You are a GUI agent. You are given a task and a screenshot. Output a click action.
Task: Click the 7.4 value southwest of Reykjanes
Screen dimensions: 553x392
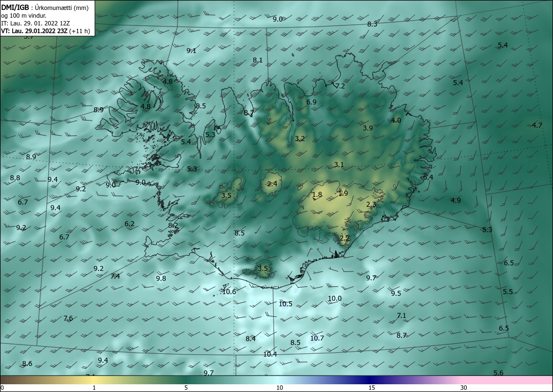pos(115,276)
